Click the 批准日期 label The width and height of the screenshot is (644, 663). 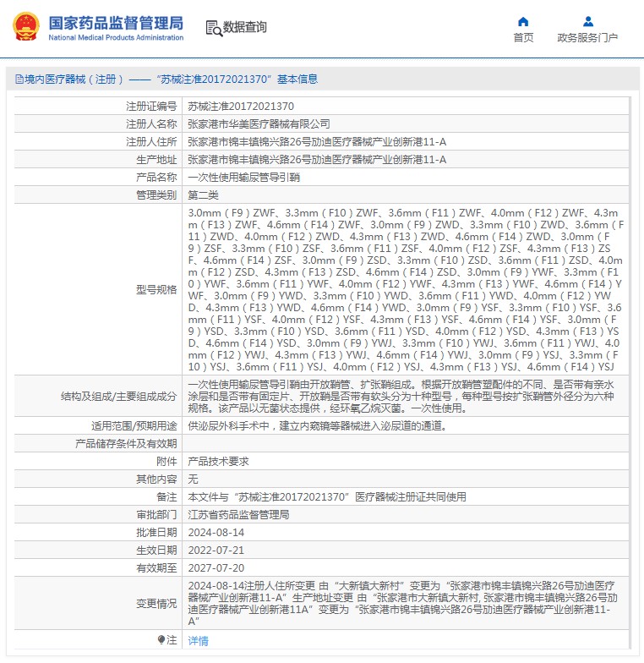[156, 533]
